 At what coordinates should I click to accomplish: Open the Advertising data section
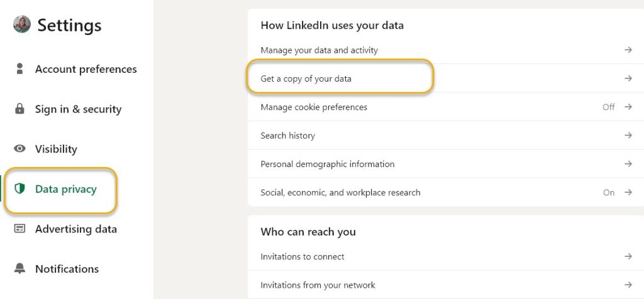(75, 229)
